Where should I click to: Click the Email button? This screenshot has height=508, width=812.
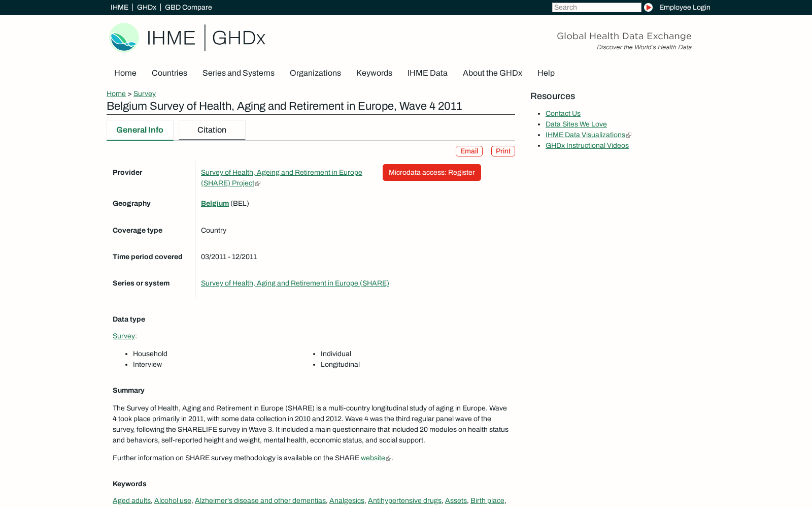(x=469, y=151)
